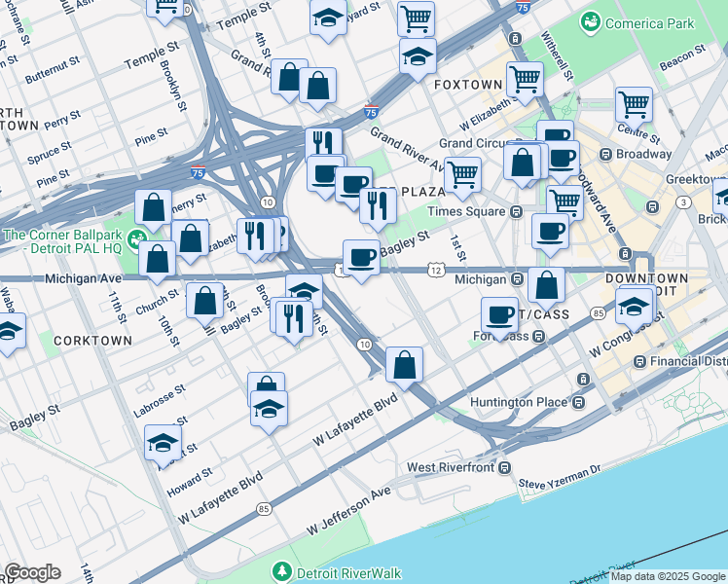Open shopping bag marker beside Michigan station
This screenshot has height=584, width=728.
tap(546, 285)
